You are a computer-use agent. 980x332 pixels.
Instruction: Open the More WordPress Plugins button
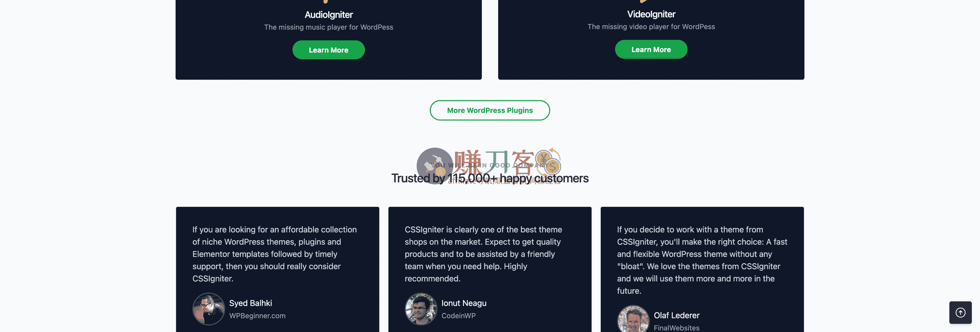(490, 110)
